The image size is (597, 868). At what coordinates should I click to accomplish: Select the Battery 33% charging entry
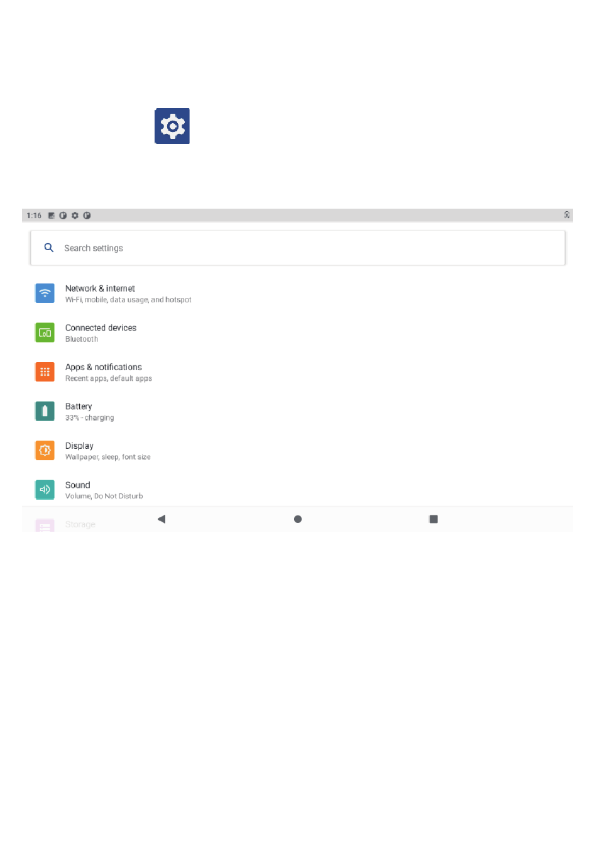click(x=297, y=412)
